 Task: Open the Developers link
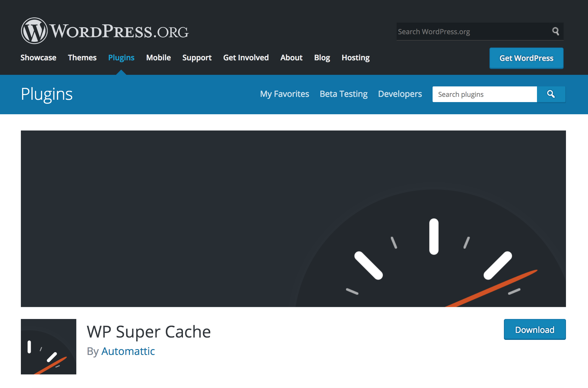click(x=400, y=94)
